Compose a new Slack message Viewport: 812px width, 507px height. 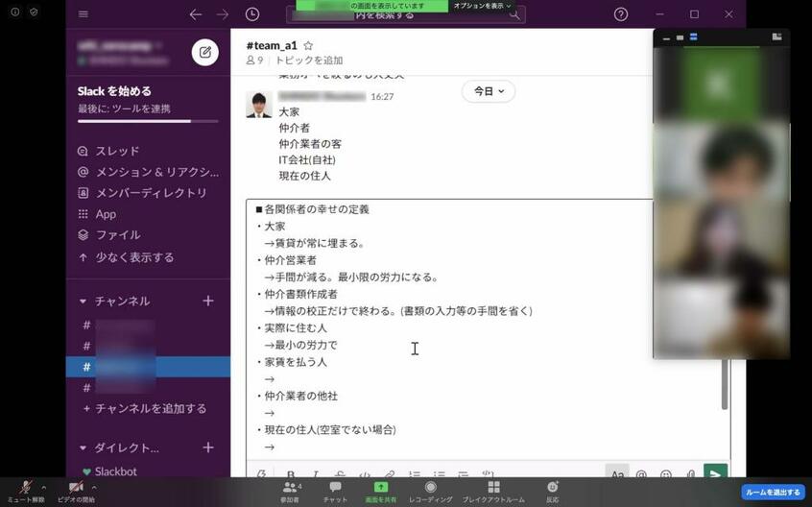pos(205,52)
